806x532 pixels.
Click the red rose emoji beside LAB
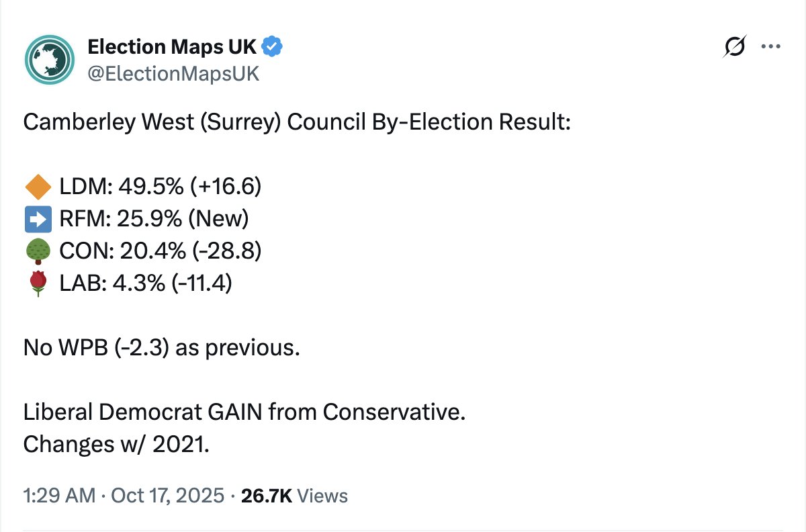38,283
